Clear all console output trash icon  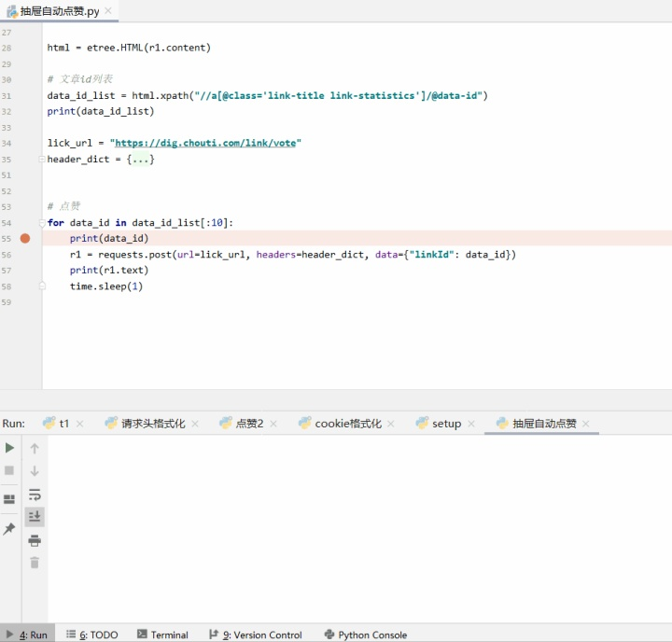click(x=35, y=563)
